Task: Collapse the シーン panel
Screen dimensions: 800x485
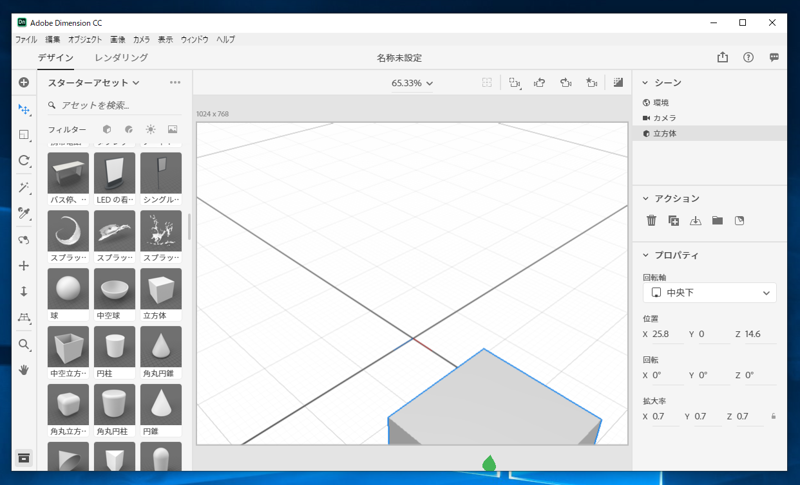Action: click(645, 83)
